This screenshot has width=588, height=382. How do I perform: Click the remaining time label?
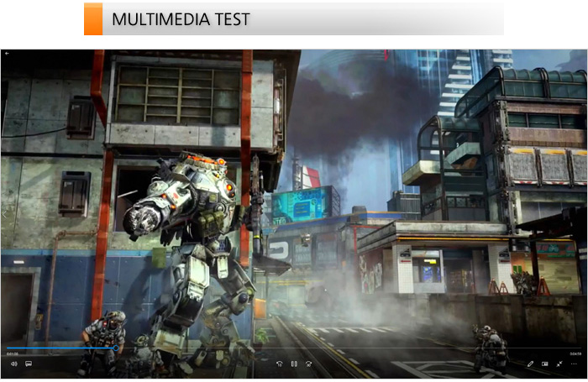(x=575, y=353)
